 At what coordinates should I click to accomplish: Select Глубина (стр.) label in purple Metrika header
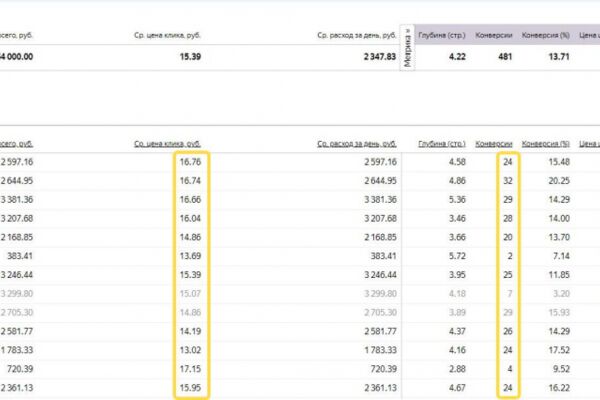(442, 35)
